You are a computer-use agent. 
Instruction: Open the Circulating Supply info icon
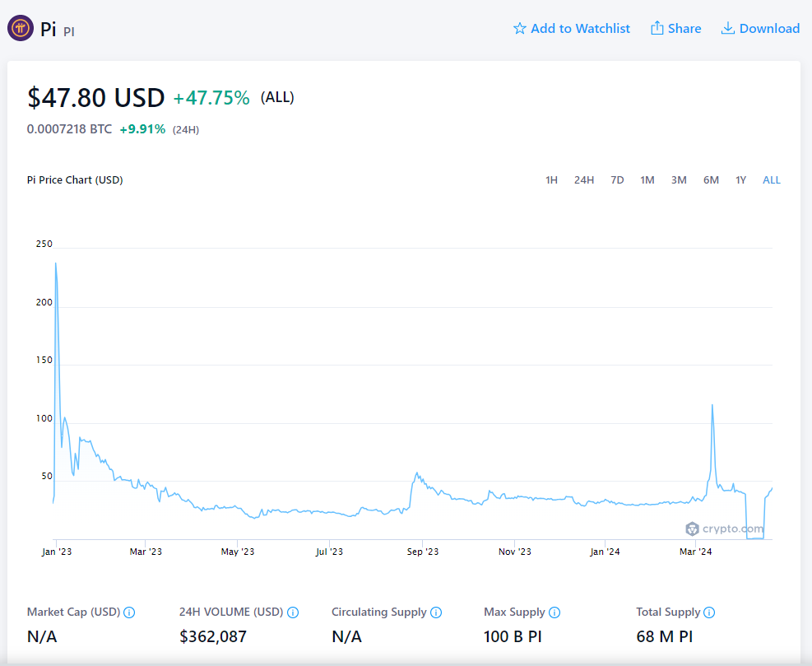[436, 612]
